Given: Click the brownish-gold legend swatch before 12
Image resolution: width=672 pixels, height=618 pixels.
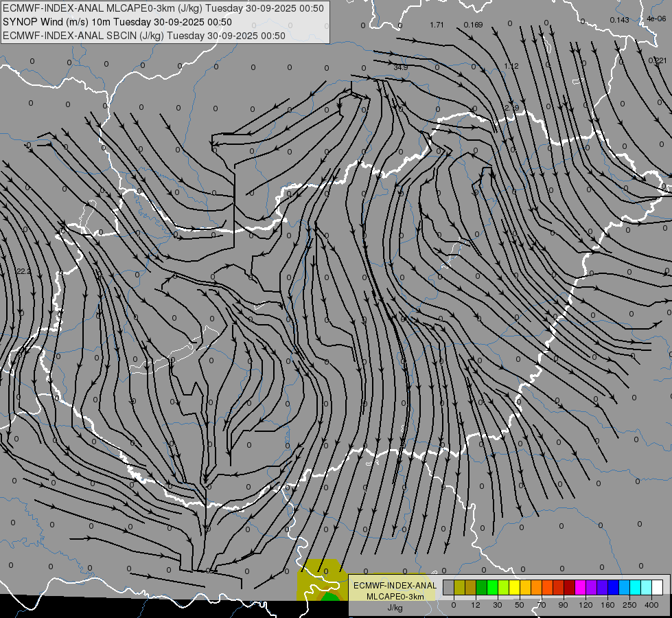Looking at the screenshot, I should coord(471,588).
